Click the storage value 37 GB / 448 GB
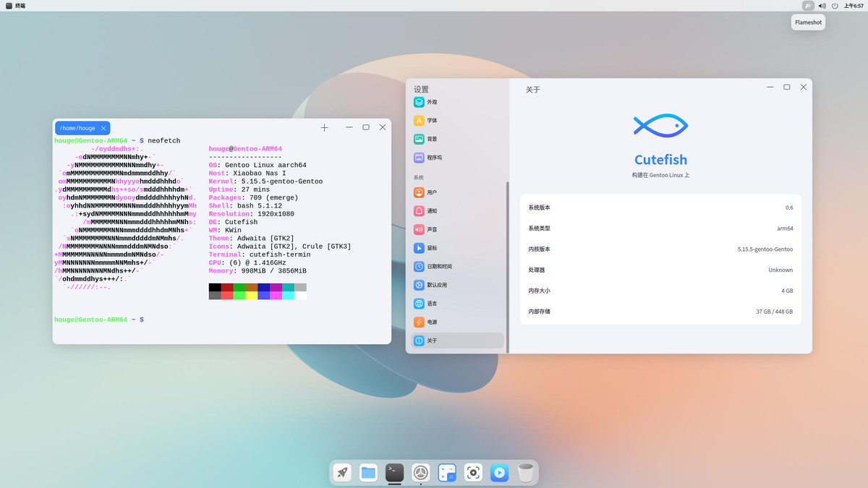 (775, 312)
